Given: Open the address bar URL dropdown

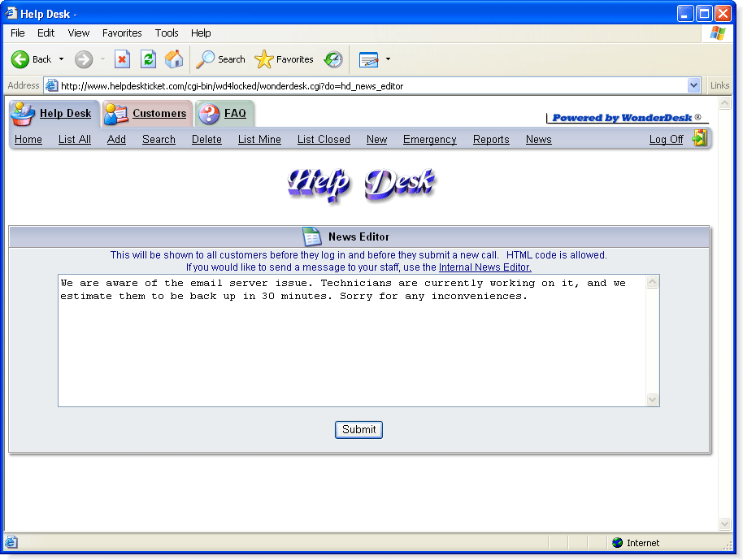Looking at the screenshot, I should (693, 85).
